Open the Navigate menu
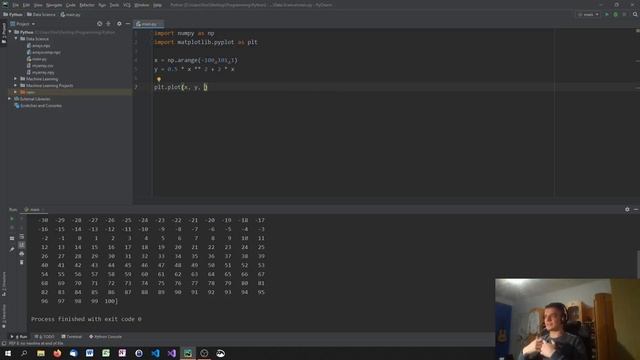640x360 pixels. point(54,5)
